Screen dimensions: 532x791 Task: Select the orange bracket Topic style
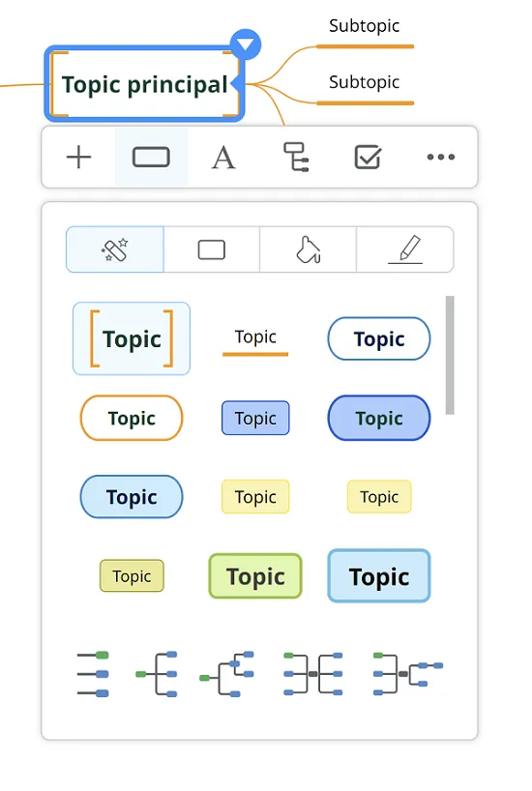132,338
